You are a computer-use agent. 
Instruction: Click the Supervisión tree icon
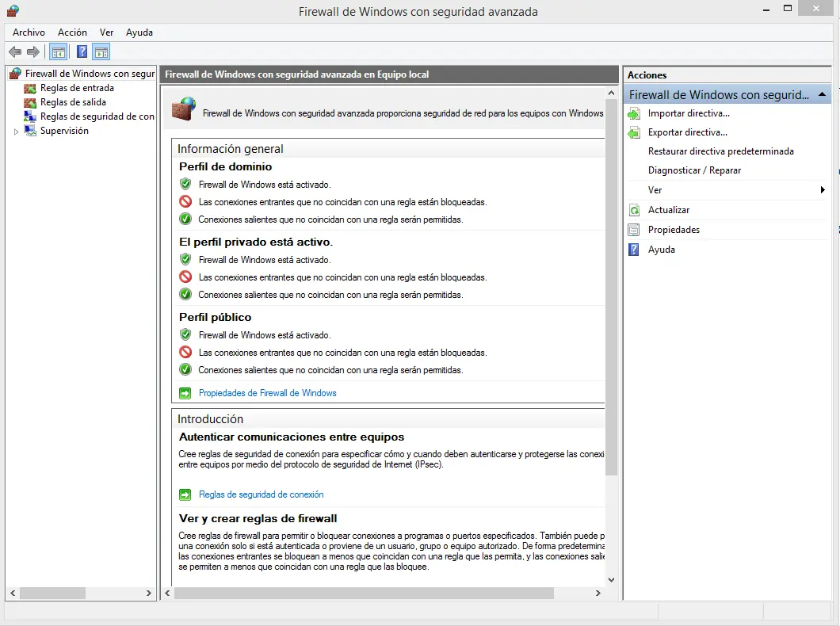coord(30,131)
